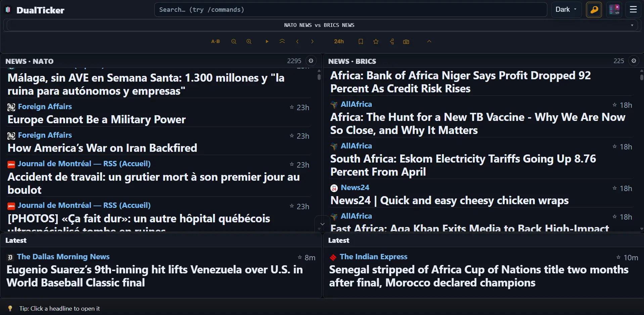Click the NEWS · NATO panel title
This screenshot has width=644, height=315.
(30, 61)
